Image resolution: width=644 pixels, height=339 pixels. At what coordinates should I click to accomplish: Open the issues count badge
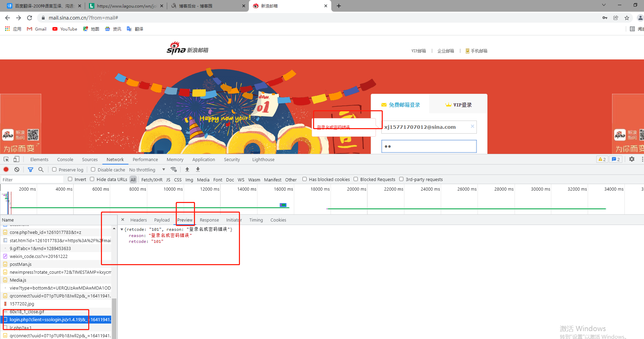pyautogui.click(x=616, y=159)
